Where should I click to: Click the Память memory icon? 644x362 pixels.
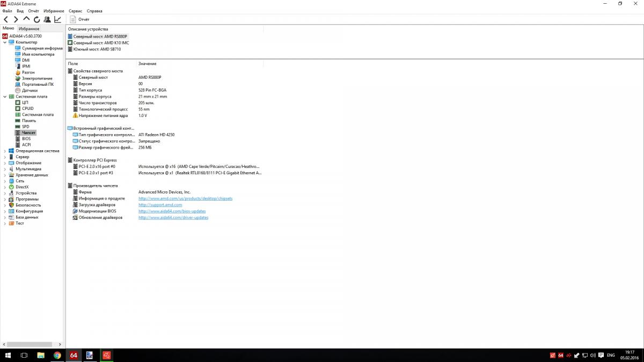(18, 121)
